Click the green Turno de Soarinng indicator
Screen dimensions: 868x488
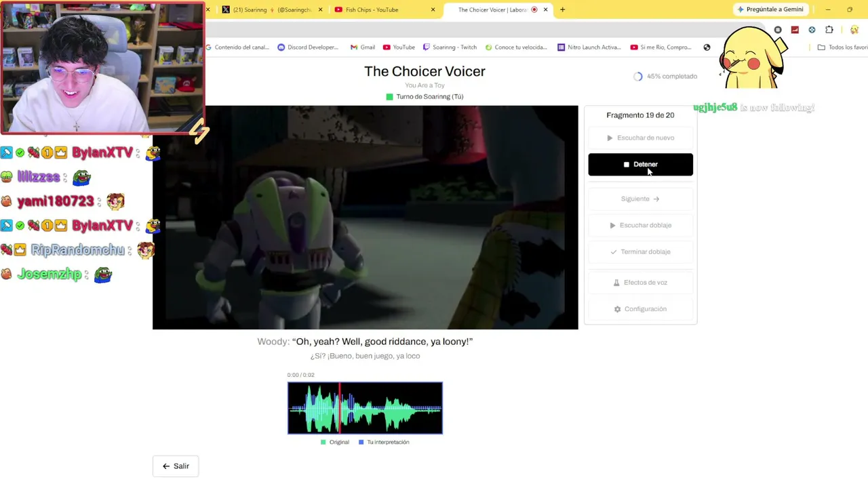389,97
